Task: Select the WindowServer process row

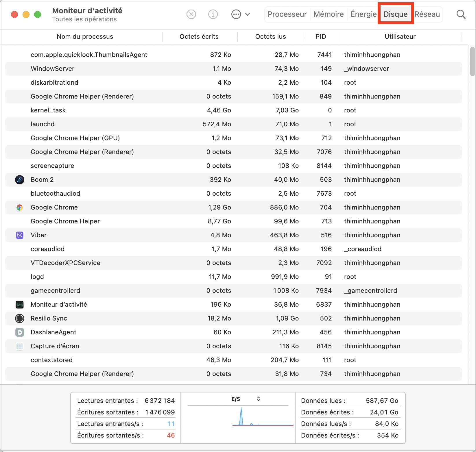Action: click(x=234, y=69)
